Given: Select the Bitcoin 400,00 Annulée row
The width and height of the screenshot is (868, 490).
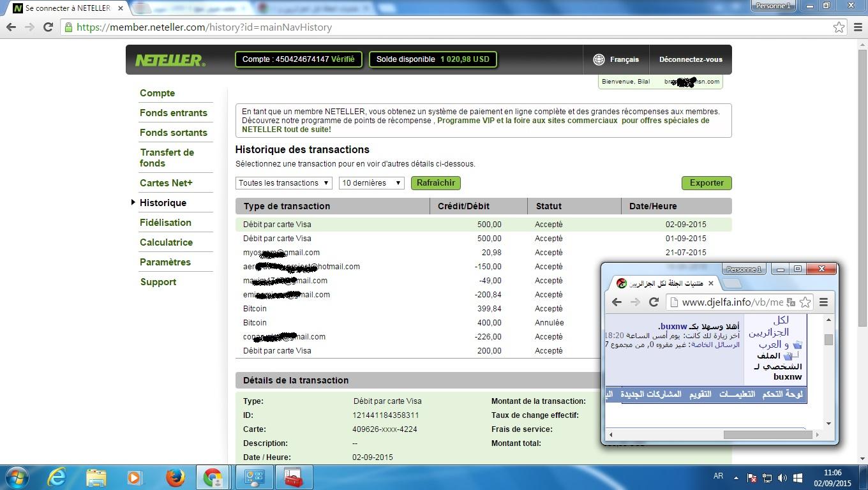Looking at the screenshot, I should click(x=418, y=323).
